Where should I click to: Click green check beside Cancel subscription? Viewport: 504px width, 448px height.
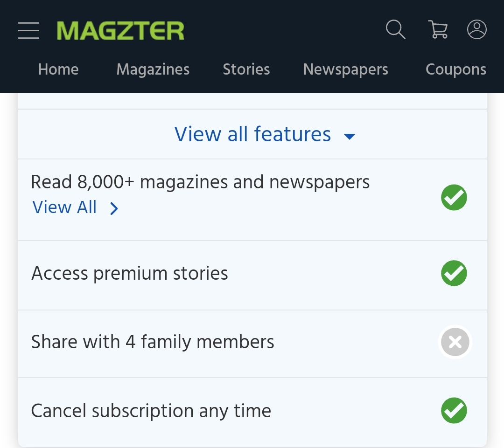[x=454, y=410]
